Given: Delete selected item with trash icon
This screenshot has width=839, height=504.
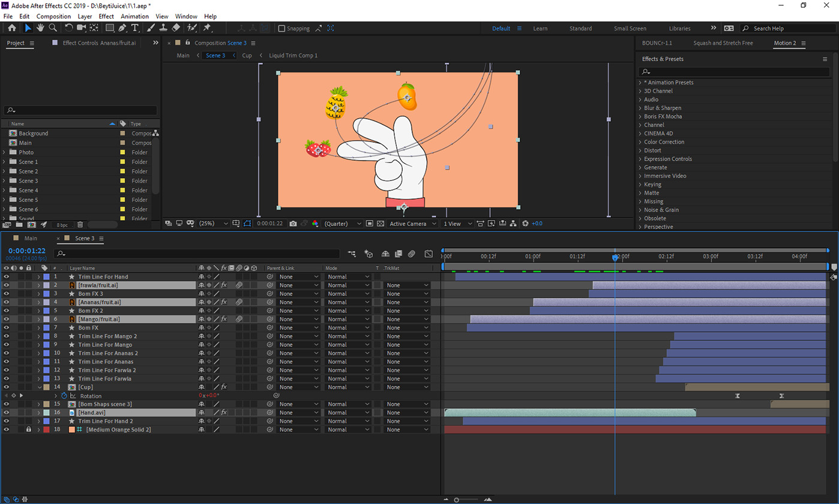Looking at the screenshot, I should coord(80,225).
